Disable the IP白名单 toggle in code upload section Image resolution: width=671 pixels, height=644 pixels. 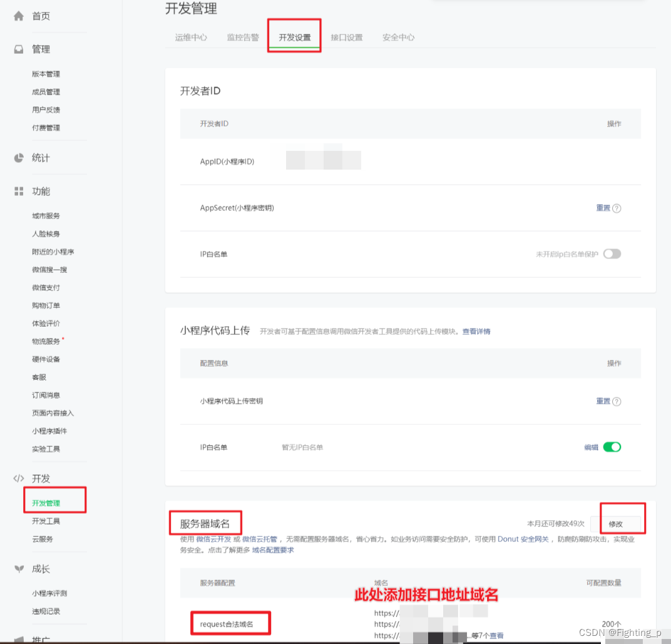coord(612,447)
